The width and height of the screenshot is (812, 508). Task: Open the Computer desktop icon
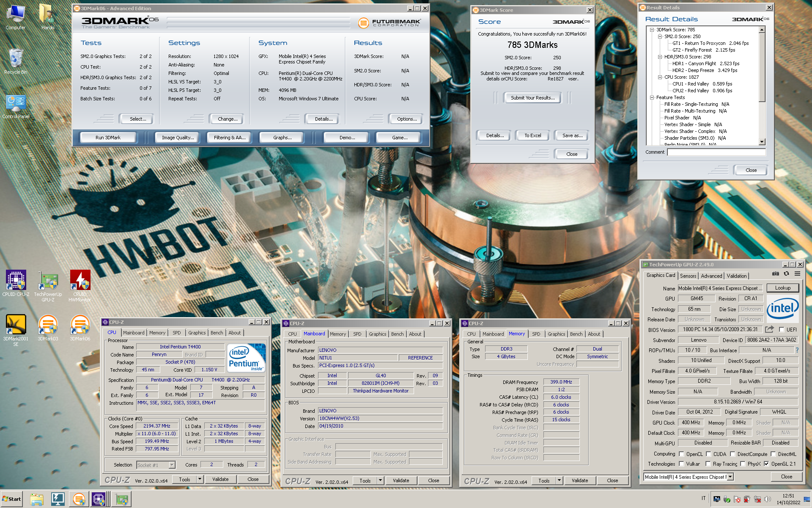tap(16, 17)
